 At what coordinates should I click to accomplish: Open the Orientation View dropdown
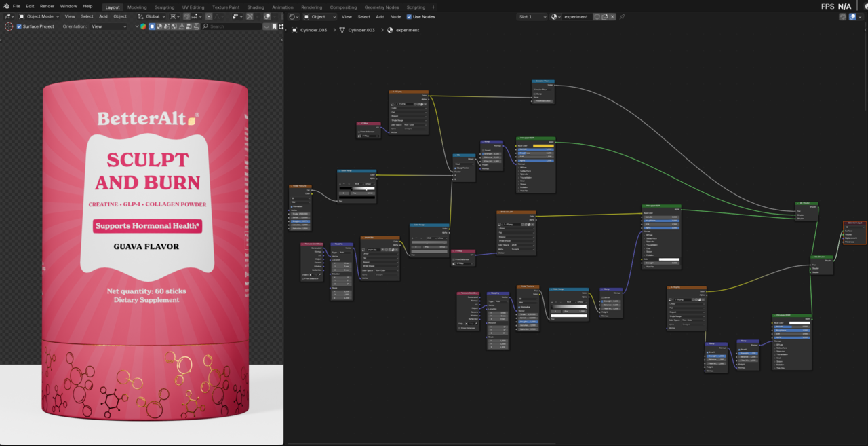109,26
